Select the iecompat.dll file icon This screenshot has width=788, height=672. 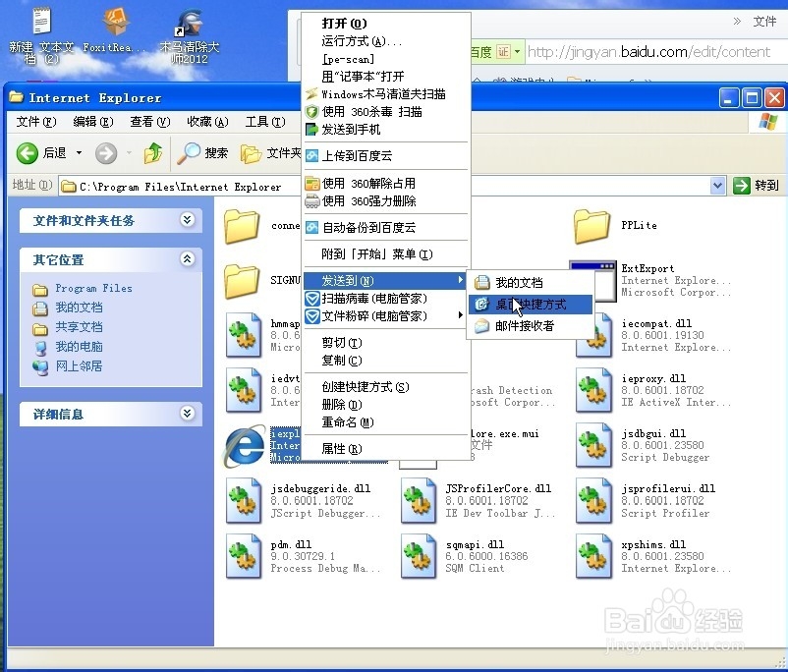(593, 335)
